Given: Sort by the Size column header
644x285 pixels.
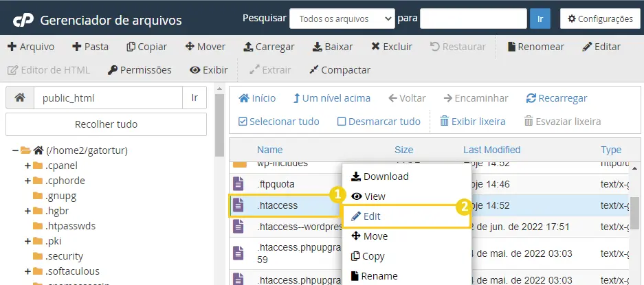Looking at the screenshot, I should pyautogui.click(x=403, y=150).
